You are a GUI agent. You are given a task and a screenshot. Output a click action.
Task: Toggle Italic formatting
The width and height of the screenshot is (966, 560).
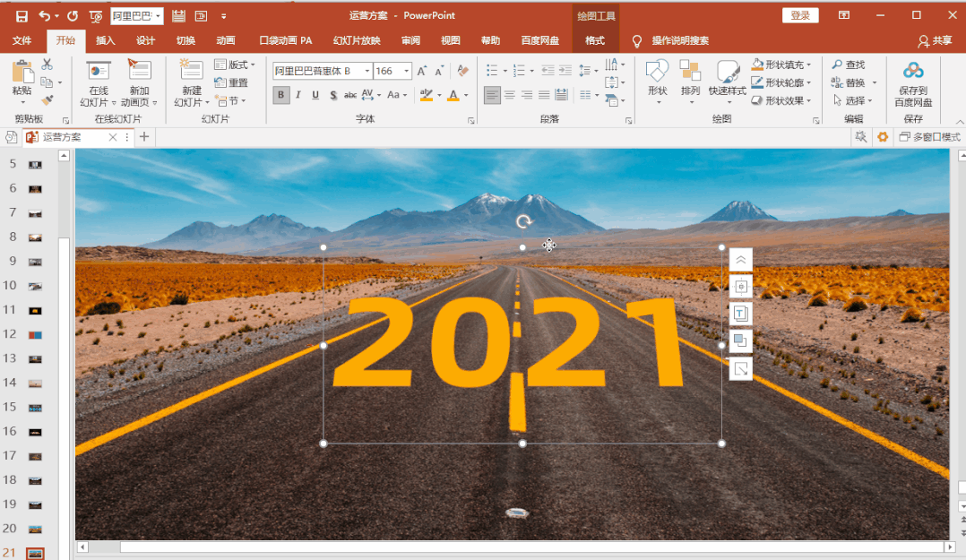[x=298, y=95]
